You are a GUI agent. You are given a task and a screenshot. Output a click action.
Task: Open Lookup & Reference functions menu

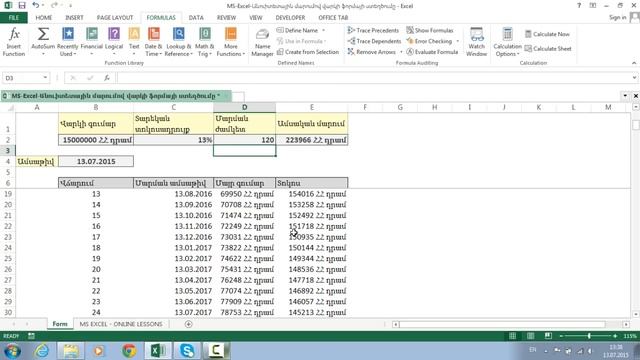[178, 42]
